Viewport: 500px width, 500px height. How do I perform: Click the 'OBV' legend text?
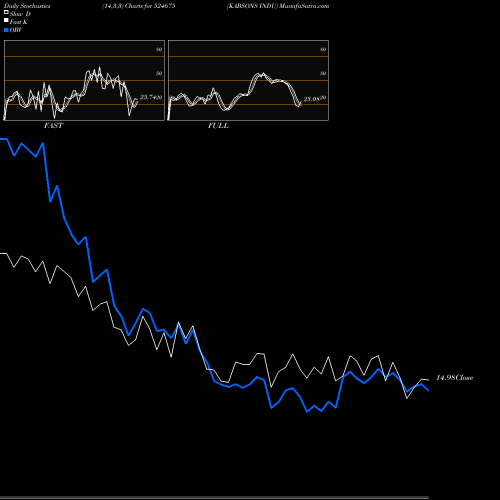pyautogui.click(x=16, y=30)
